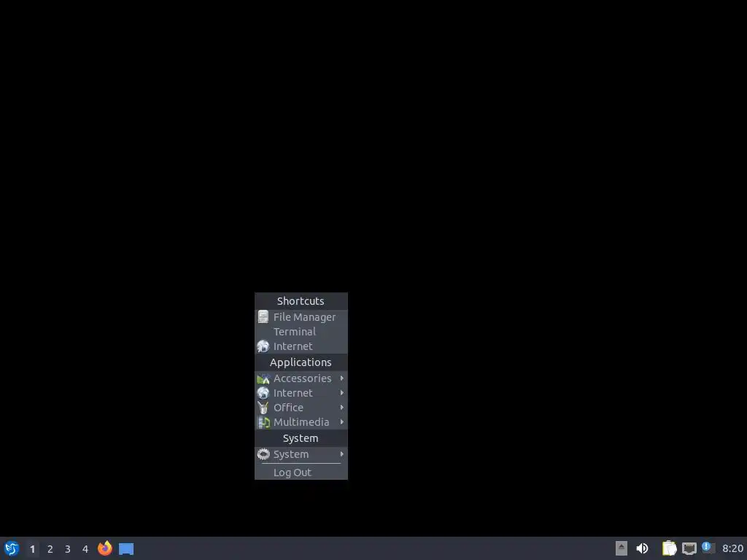Launch Firefox from the panel
This screenshot has height=560, width=747.
coord(105,548)
